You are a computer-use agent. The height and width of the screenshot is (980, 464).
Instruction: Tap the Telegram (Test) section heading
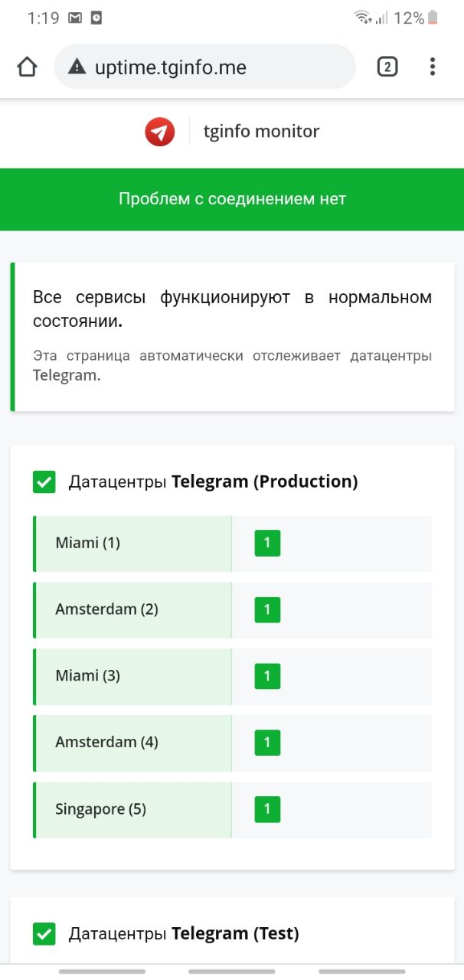tap(184, 933)
